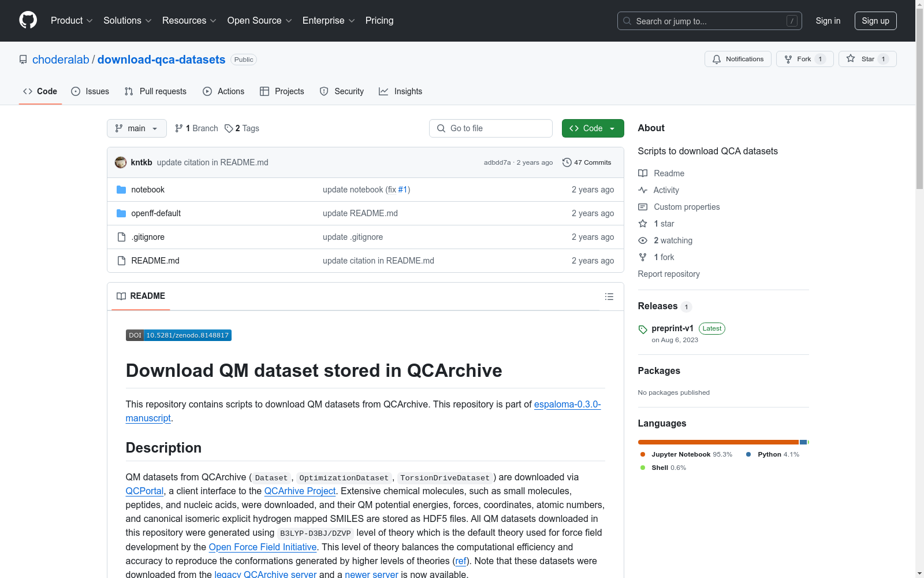Fork this repository

click(x=805, y=59)
